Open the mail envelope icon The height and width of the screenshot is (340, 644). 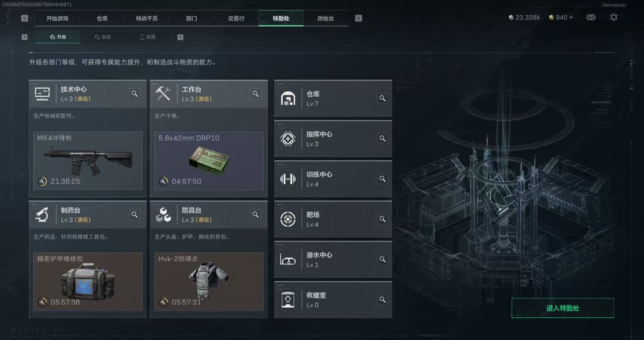click(x=590, y=18)
